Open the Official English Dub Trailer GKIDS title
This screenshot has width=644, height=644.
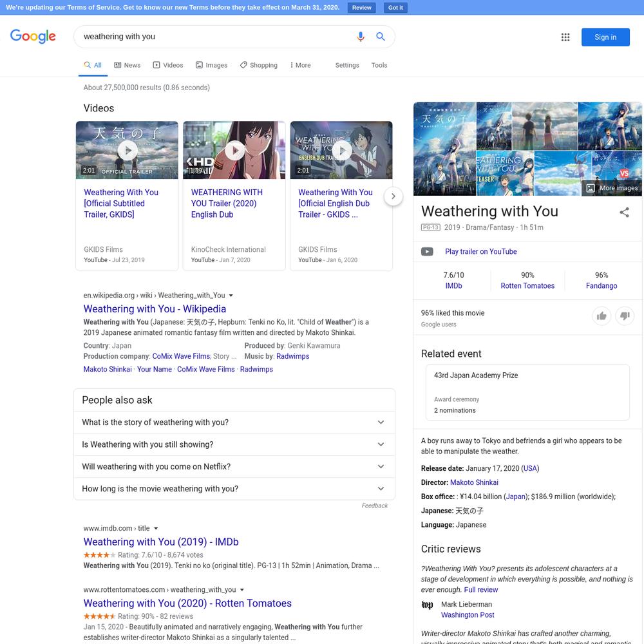(335, 204)
